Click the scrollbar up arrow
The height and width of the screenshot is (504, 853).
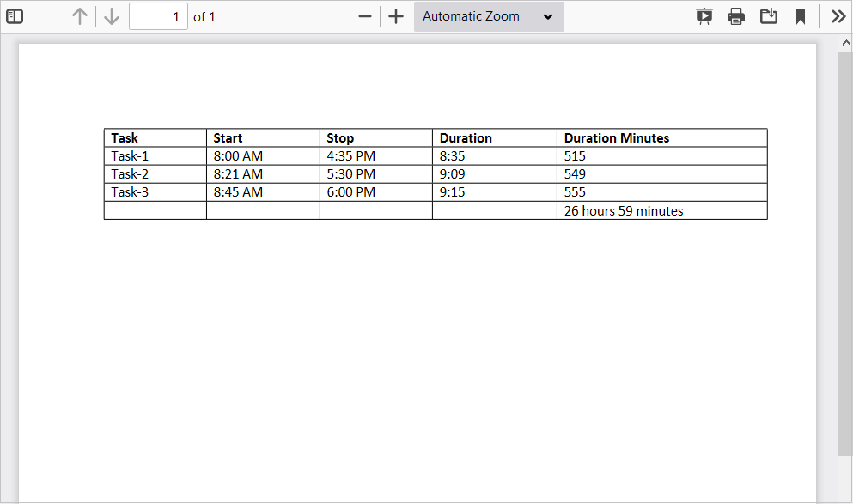[x=845, y=42]
